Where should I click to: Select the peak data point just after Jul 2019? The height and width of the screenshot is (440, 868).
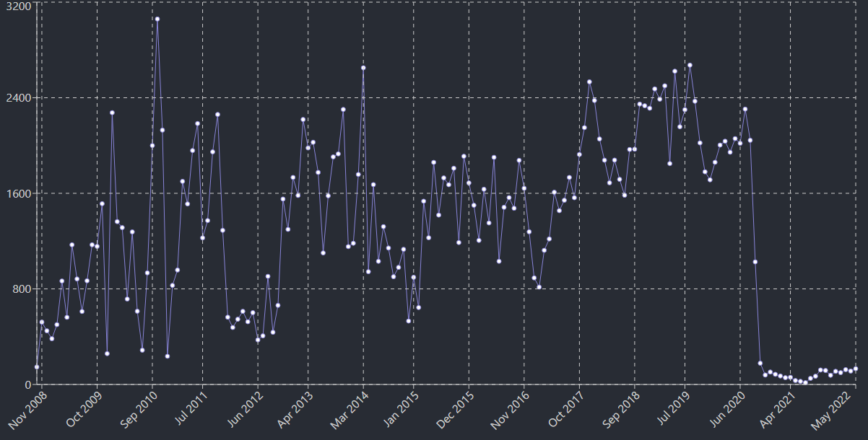pyautogui.click(x=690, y=65)
